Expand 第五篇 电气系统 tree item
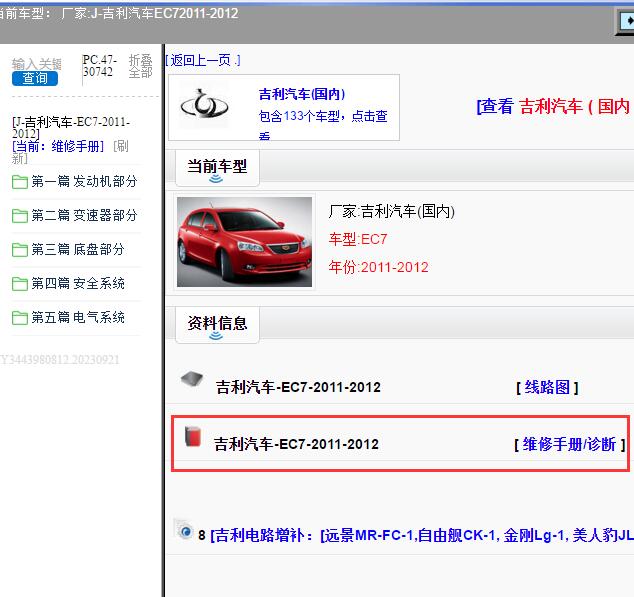The height and width of the screenshot is (597, 634). pos(78,317)
